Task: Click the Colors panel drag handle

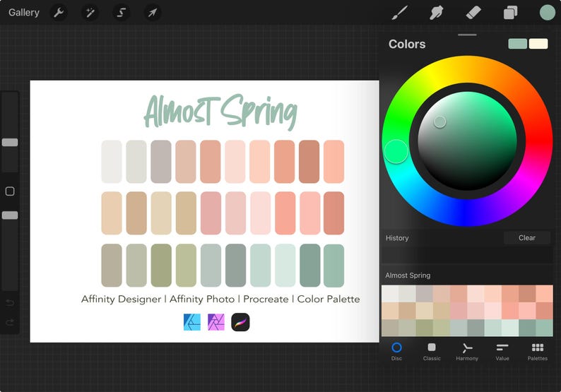Action: 467,35
